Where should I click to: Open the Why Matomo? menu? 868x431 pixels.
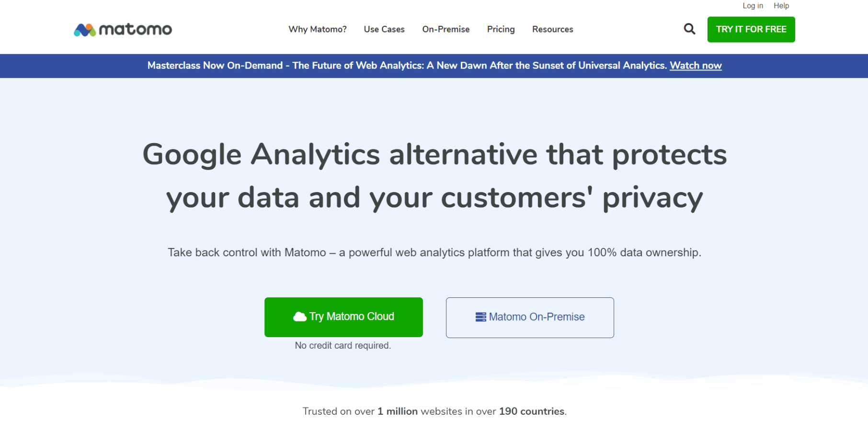[317, 29]
